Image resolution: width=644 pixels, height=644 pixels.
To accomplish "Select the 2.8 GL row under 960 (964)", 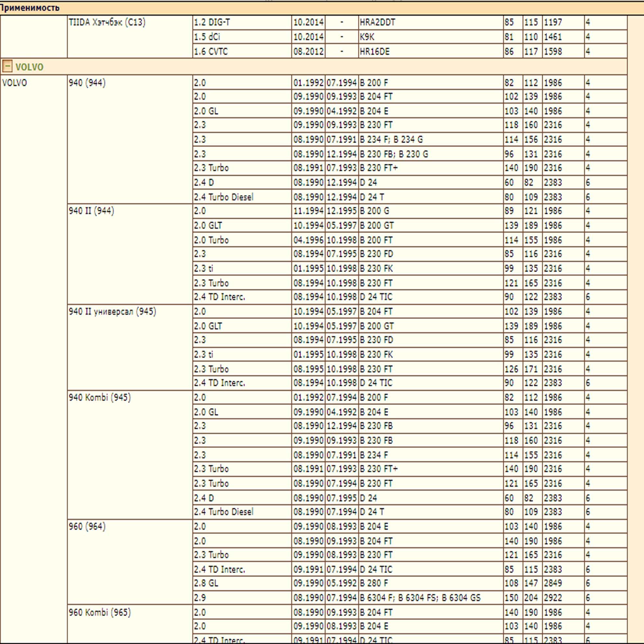I will pyautogui.click(x=410, y=583).
